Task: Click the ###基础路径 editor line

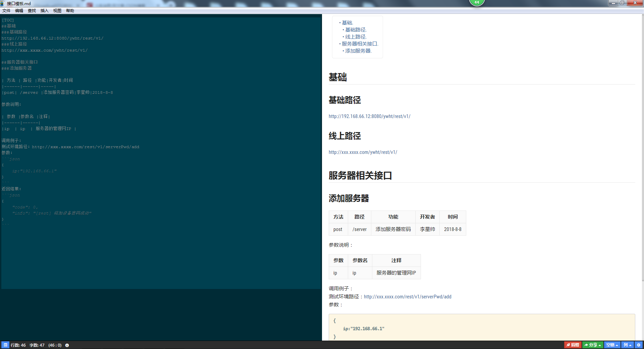Action: 14,32
